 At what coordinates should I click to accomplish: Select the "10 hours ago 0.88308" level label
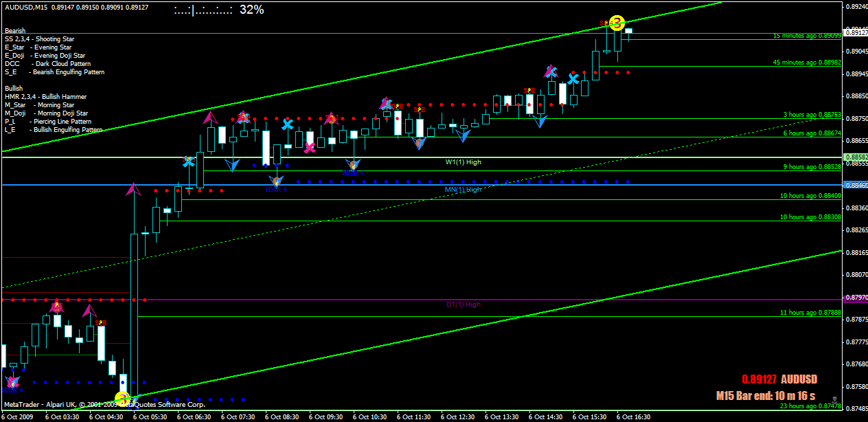tap(810, 217)
